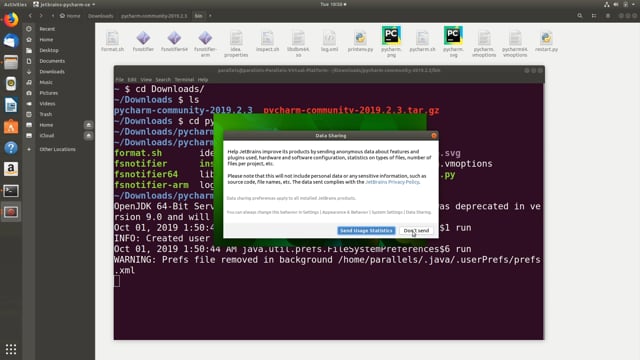Open Downloads in sidebar
The height and width of the screenshot is (360, 640).
(x=52, y=71)
